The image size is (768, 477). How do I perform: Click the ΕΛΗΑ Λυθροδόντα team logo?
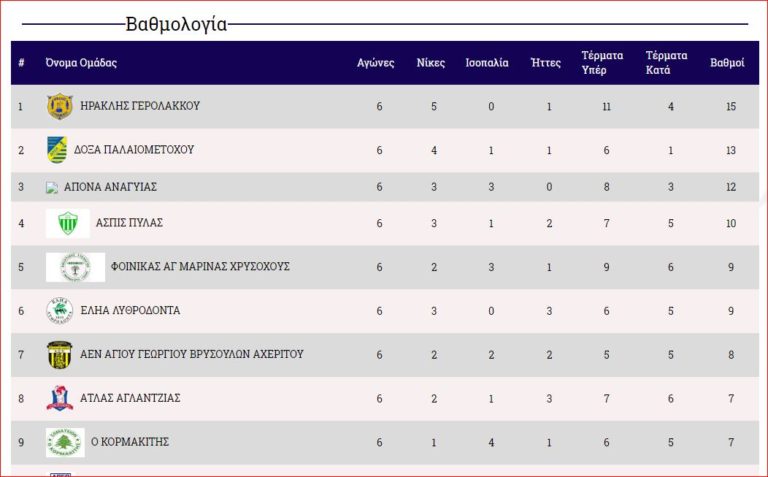59,311
